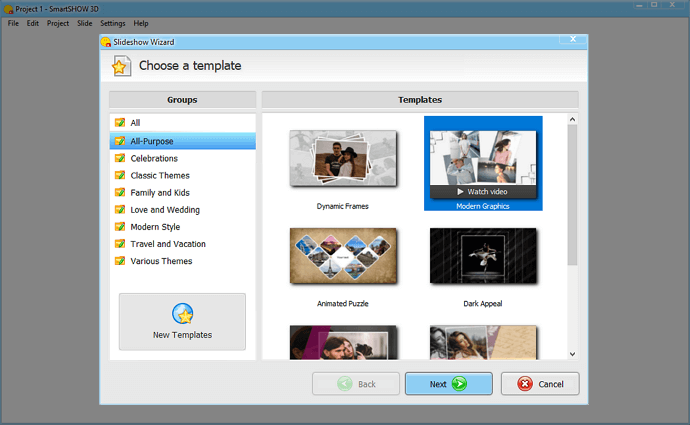This screenshot has width=690, height=425.
Task: Click the folder icon beside All-Purpose group
Action: (120, 141)
